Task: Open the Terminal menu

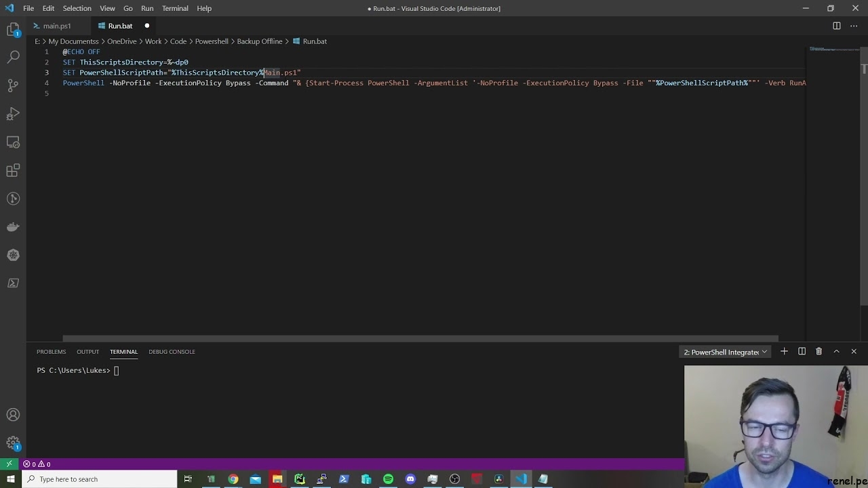Action: coord(175,8)
